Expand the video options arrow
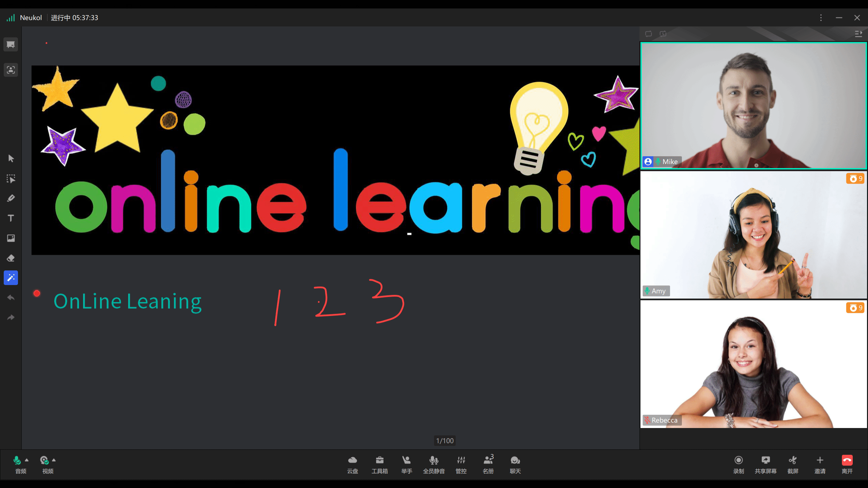 tap(54, 460)
